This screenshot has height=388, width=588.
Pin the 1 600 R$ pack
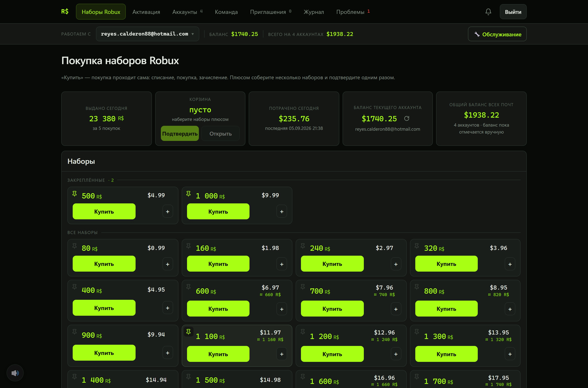[x=303, y=377]
